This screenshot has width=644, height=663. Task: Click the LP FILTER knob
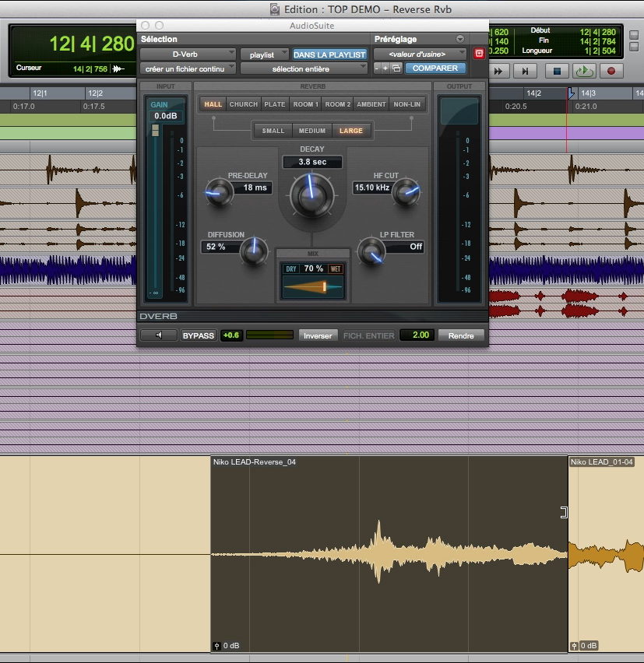click(371, 251)
